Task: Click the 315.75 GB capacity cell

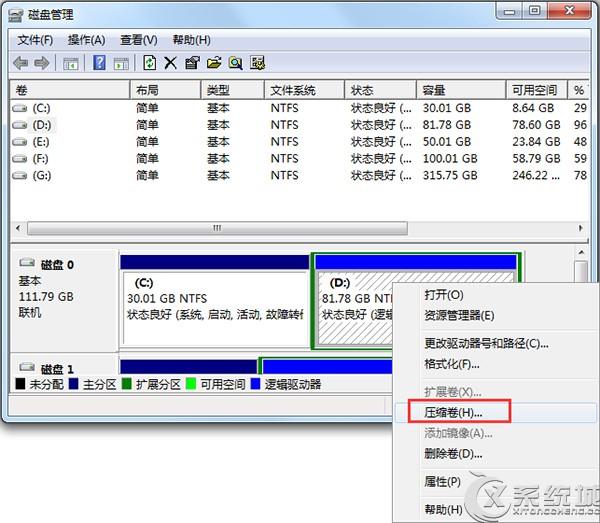Action: [x=450, y=176]
